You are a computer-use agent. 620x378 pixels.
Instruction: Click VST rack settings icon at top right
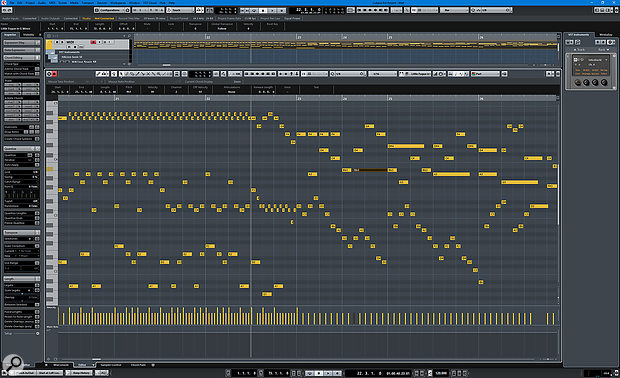[x=611, y=42]
